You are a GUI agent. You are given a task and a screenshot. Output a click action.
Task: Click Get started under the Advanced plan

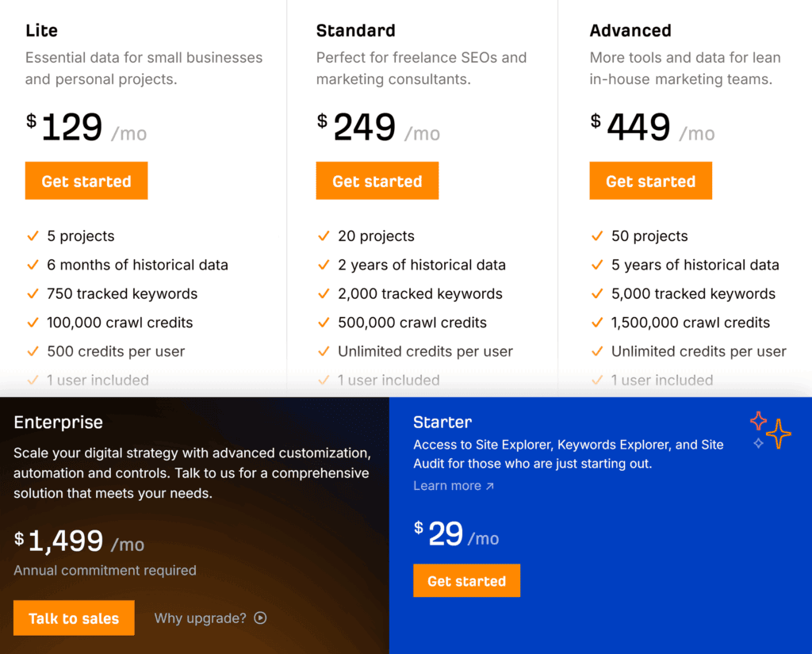click(650, 181)
